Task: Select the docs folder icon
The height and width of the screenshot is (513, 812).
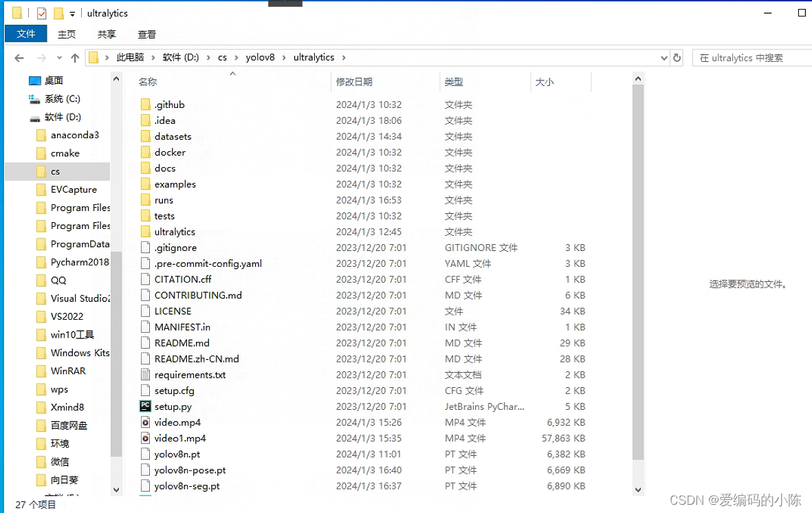Action: click(146, 168)
